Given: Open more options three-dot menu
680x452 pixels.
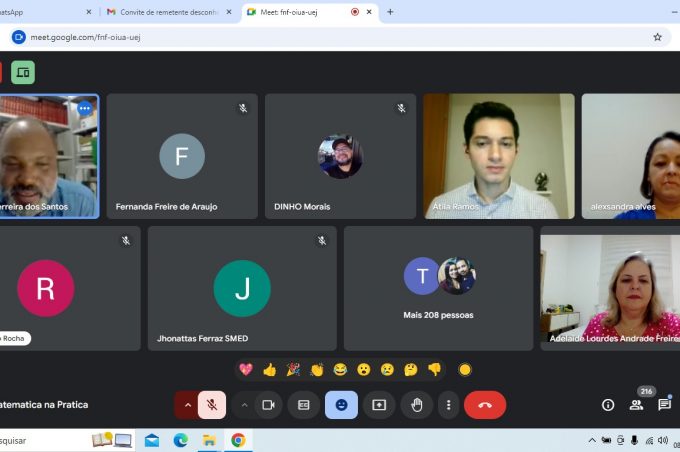Looking at the screenshot, I should click(x=449, y=405).
